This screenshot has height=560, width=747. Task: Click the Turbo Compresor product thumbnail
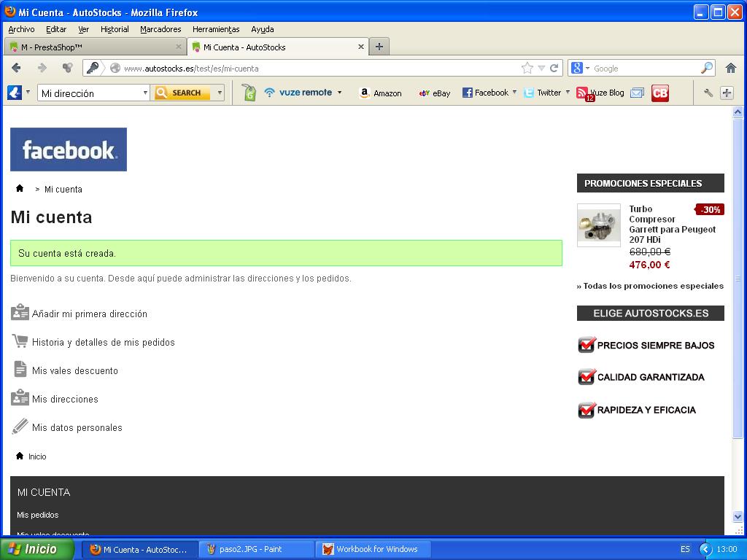[598, 225]
